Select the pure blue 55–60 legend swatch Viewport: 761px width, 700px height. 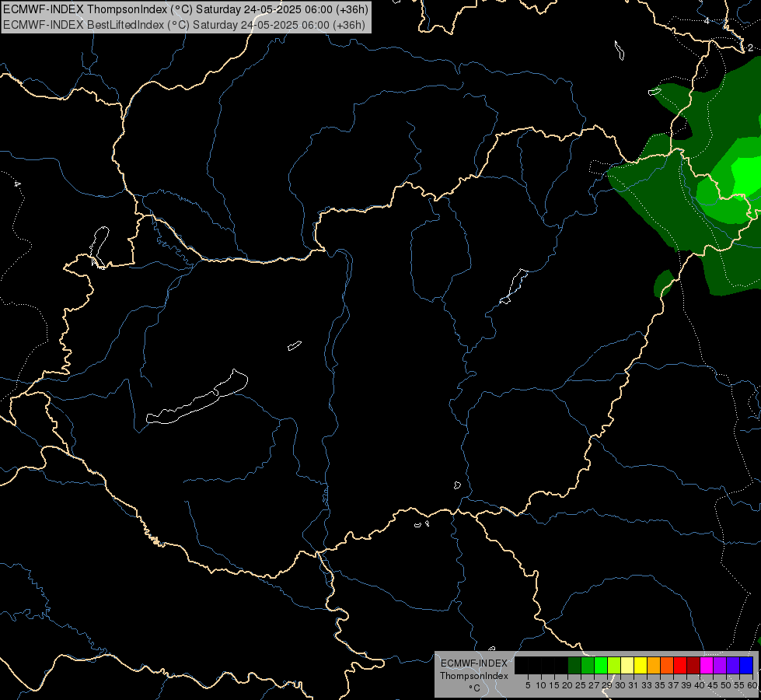746,666
